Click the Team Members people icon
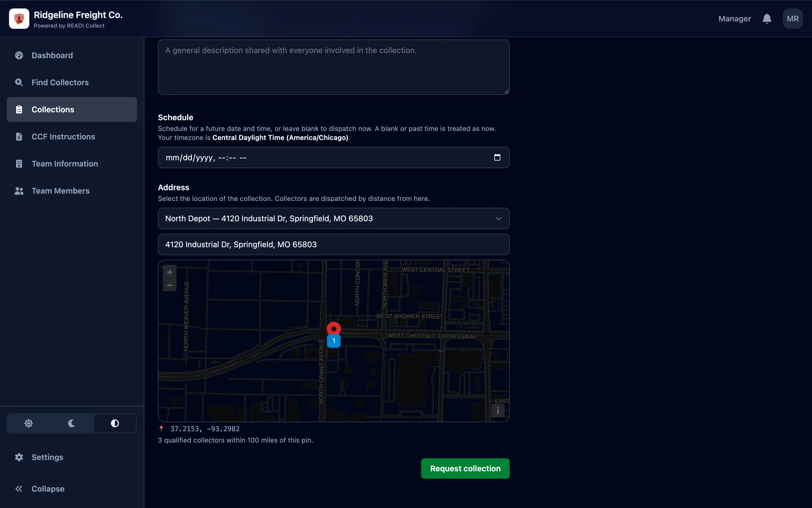812x508 pixels. pyautogui.click(x=19, y=191)
